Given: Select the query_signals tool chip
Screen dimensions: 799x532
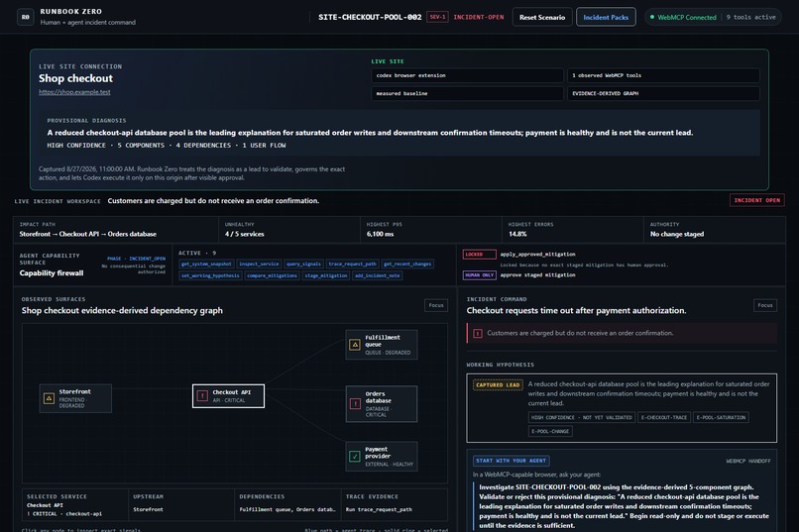Looking at the screenshot, I should 303,264.
